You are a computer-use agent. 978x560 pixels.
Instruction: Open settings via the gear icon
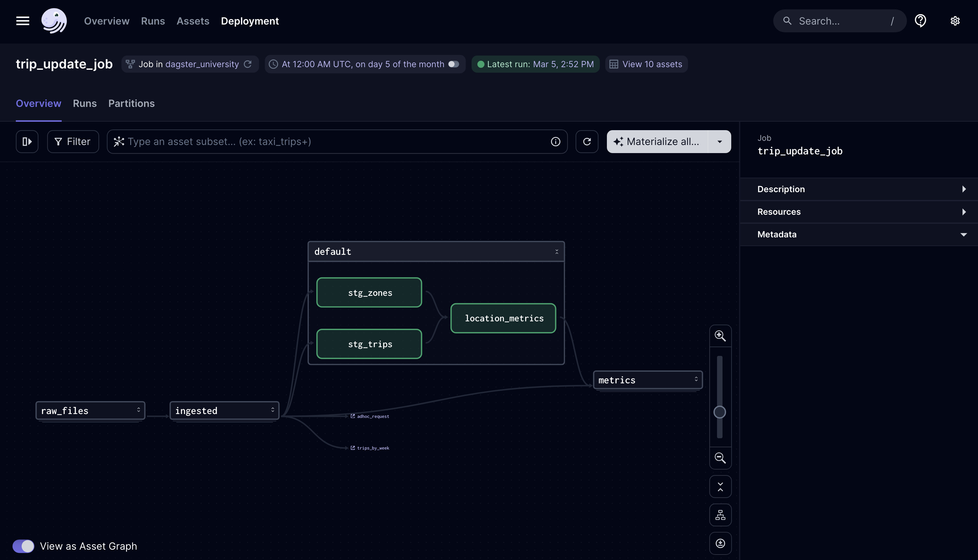(x=955, y=21)
